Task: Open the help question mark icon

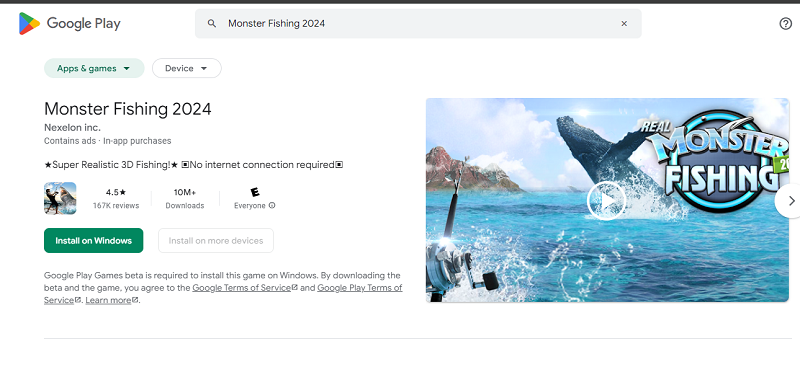Action: (786, 23)
